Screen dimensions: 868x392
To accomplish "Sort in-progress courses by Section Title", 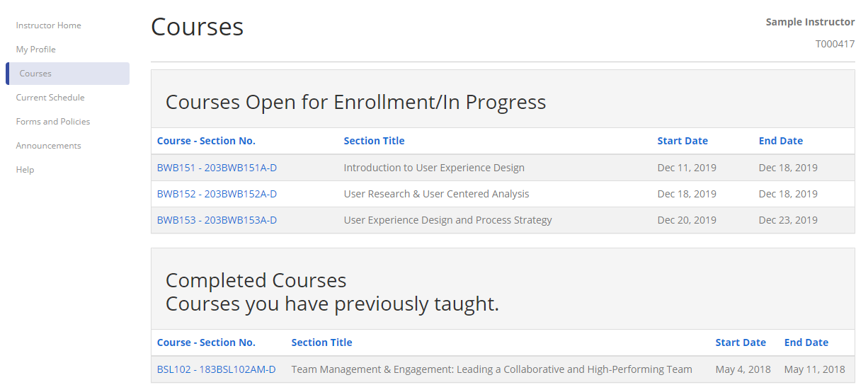I will 374,141.
